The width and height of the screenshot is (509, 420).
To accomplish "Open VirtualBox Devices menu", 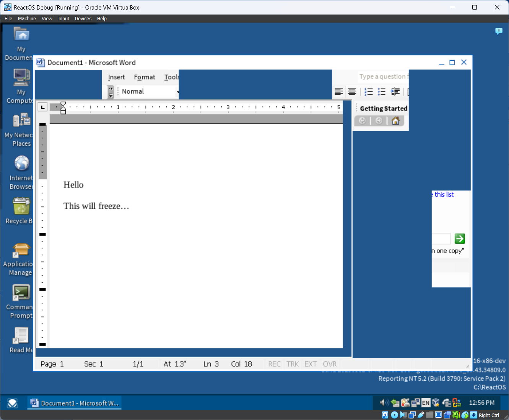I will (83, 18).
